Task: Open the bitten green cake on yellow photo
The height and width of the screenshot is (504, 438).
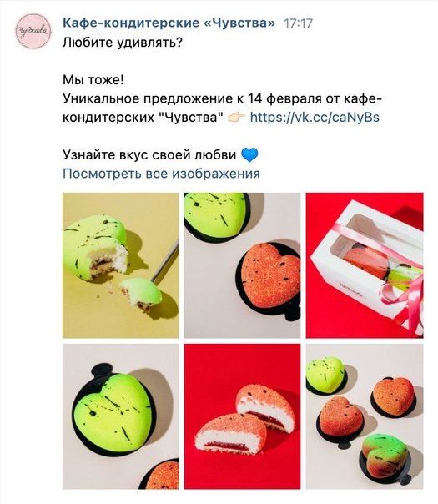Action: point(120,265)
